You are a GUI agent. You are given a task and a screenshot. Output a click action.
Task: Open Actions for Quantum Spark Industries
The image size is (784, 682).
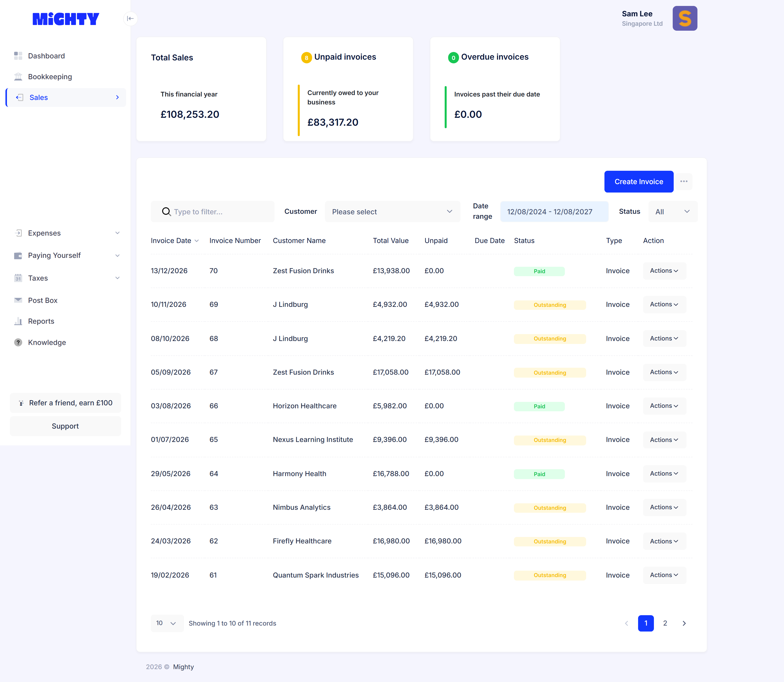pos(664,575)
